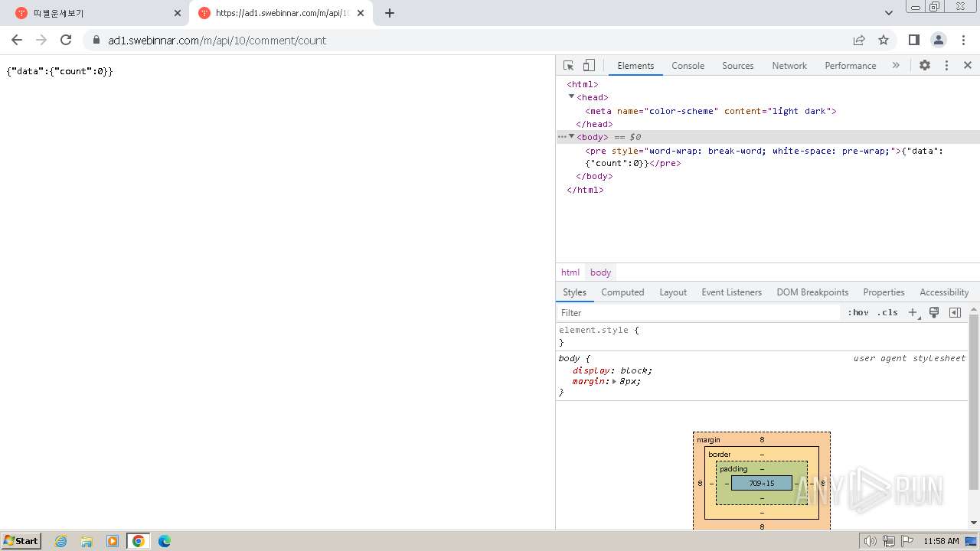Viewport: 980px width, 551px height.
Task: Collapse the head element node
Action: pyautogui.click(x=571, y=97)
